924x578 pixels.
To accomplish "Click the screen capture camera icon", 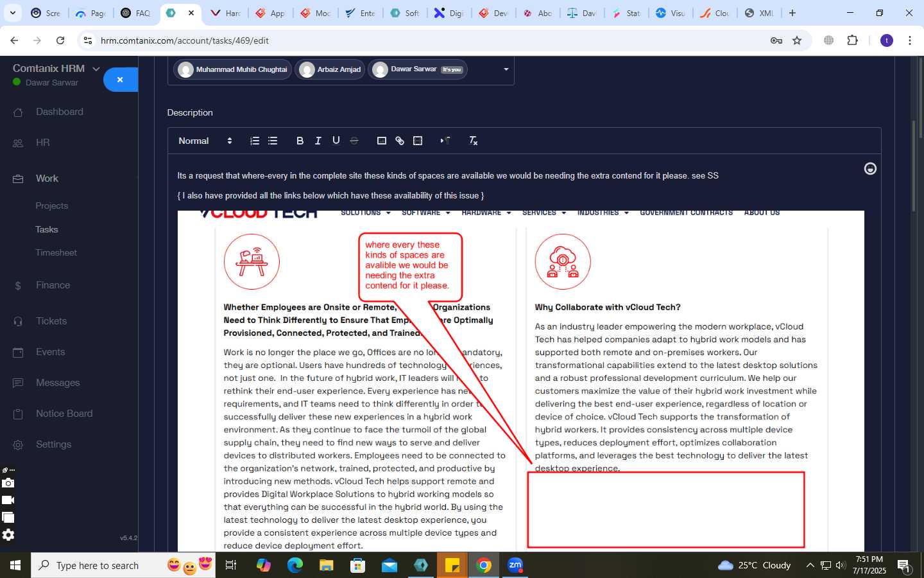I will (8, 483).
